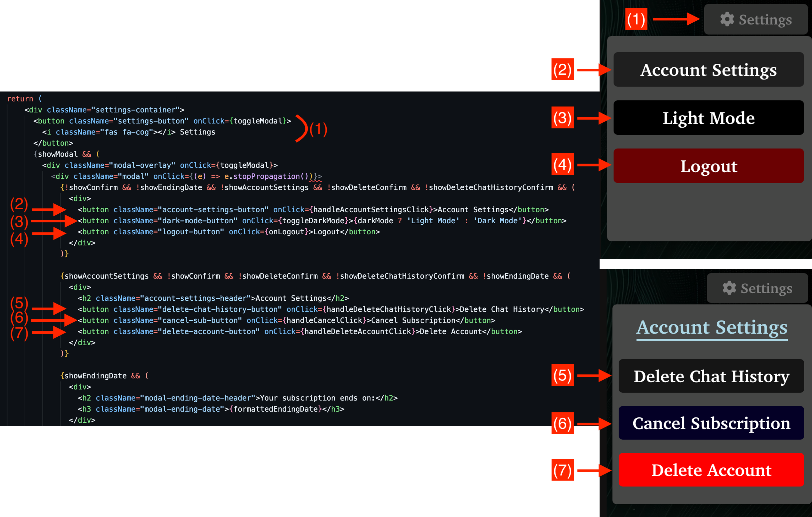Click the '{showAccountSettings &&' condition line
The width and height of the screenshot is (812, 517).
click(315, 276)
